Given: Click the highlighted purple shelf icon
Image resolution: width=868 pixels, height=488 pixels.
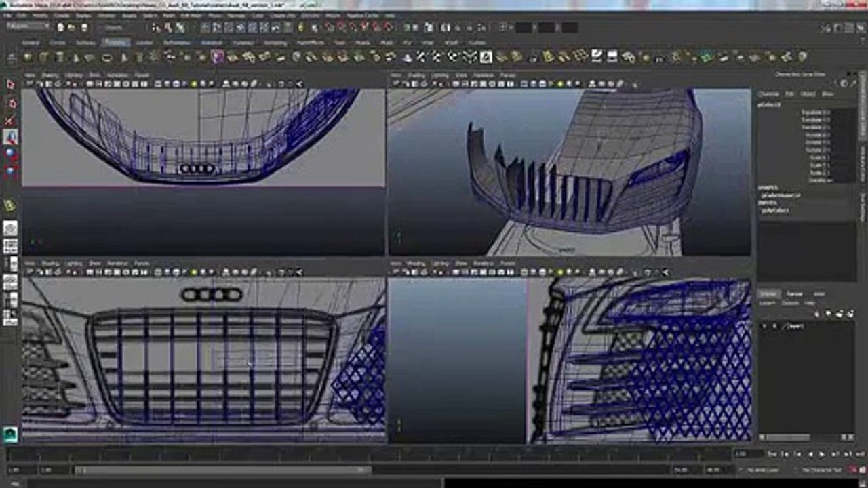Looking at the screenshot, I should 217,57.
